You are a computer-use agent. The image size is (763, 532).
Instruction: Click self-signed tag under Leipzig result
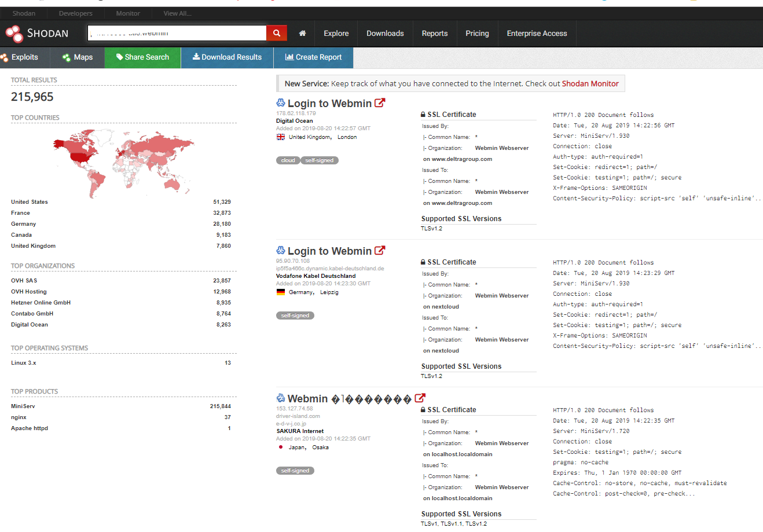[x=295, y=315]
